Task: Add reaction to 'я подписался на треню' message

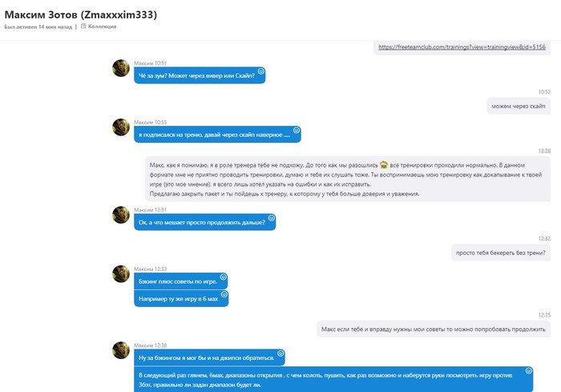Action: click(297, 131)
